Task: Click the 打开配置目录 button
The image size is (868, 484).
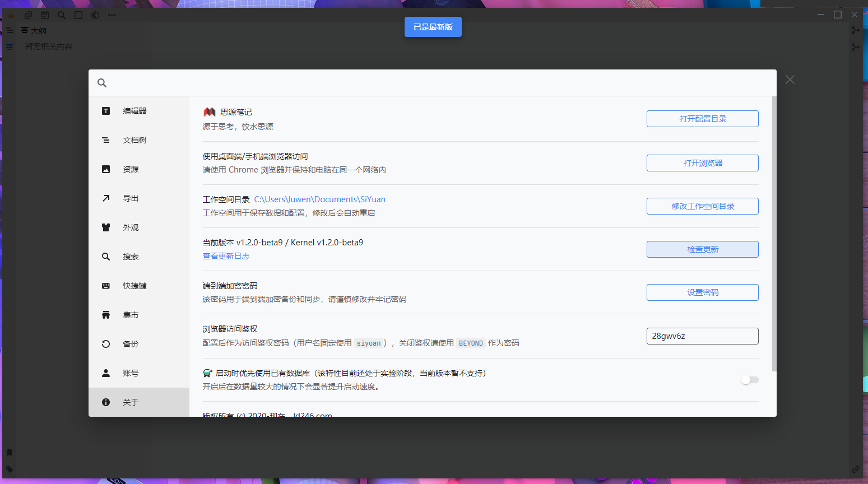Action: (702, 119)
